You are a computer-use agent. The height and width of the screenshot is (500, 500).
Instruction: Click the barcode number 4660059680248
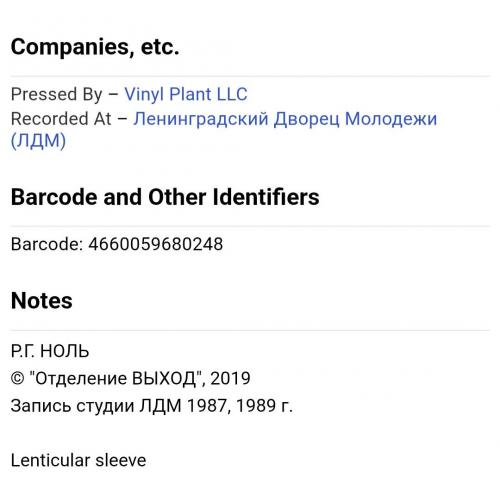156,244
